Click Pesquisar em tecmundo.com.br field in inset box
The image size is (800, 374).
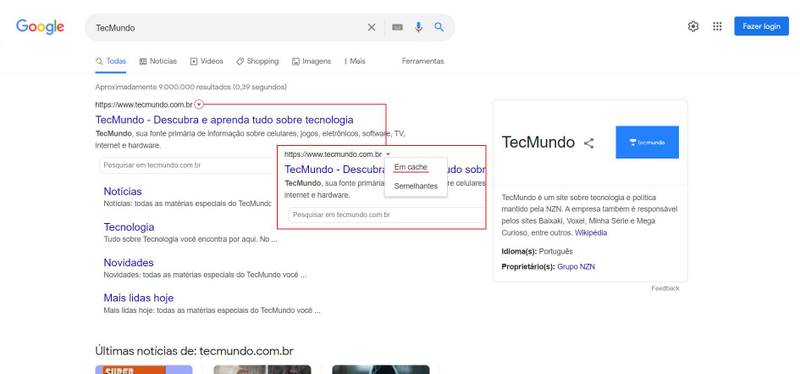click(x=386, y=215)
